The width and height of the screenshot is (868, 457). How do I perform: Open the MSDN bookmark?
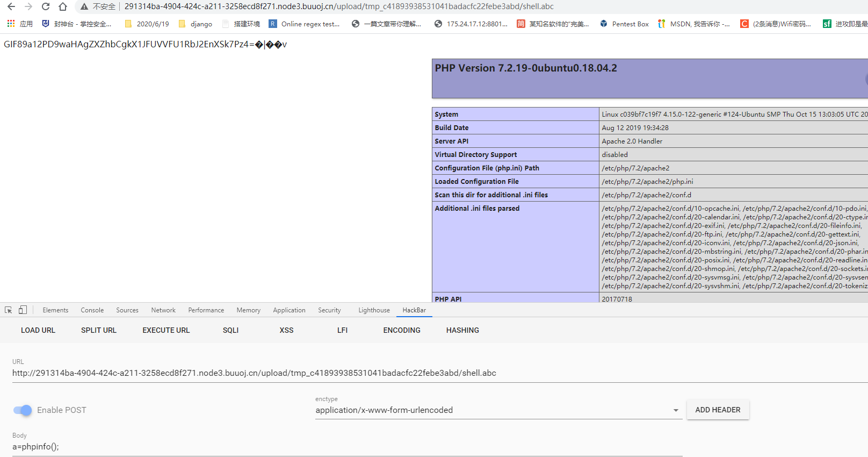coord(693,24)
